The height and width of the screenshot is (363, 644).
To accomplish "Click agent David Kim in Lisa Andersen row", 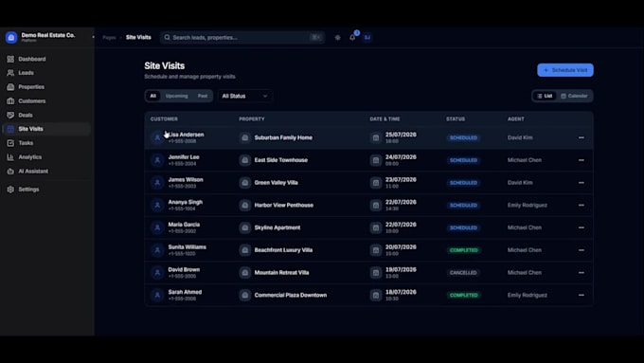I will click(520, 137).
